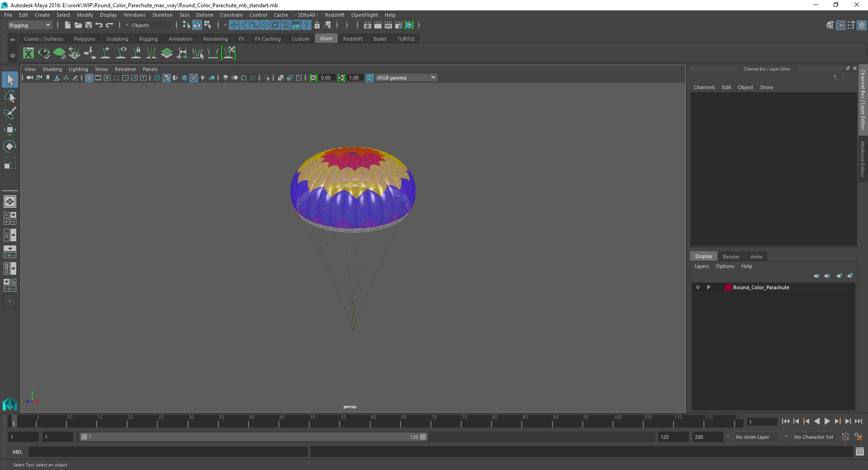Switch to the Rendering shelf tab
Screen dimensions: 868x470
[x=216, y=39]
